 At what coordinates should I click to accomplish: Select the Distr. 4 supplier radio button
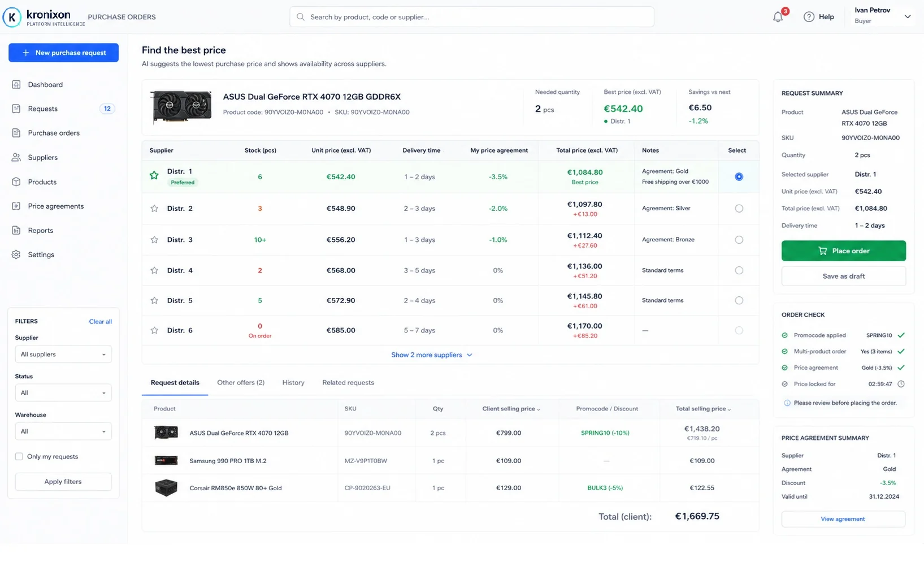pos(739,270)
